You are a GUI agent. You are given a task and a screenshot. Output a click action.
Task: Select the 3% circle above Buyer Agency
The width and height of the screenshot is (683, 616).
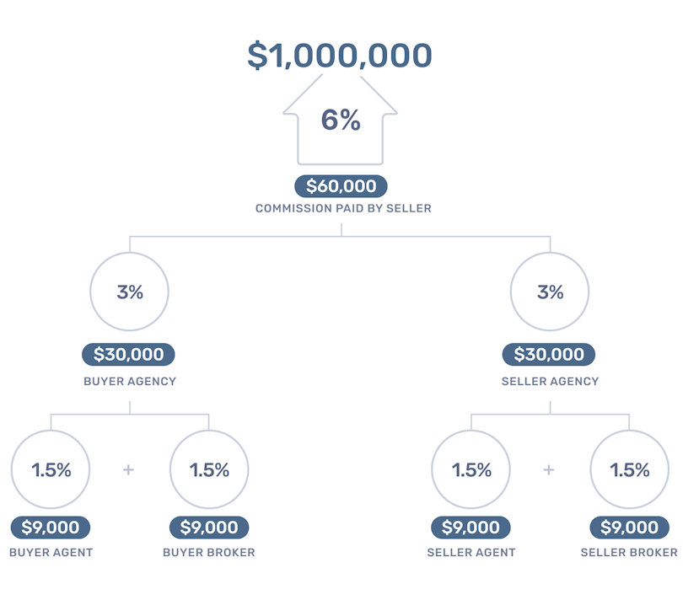tap(130, 292)
